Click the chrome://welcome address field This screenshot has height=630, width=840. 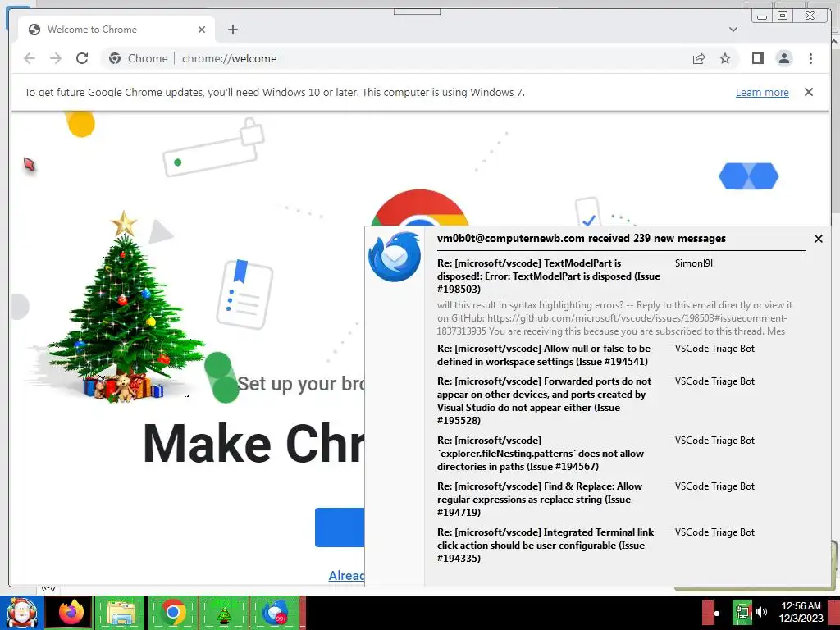(x=421, y=58)
